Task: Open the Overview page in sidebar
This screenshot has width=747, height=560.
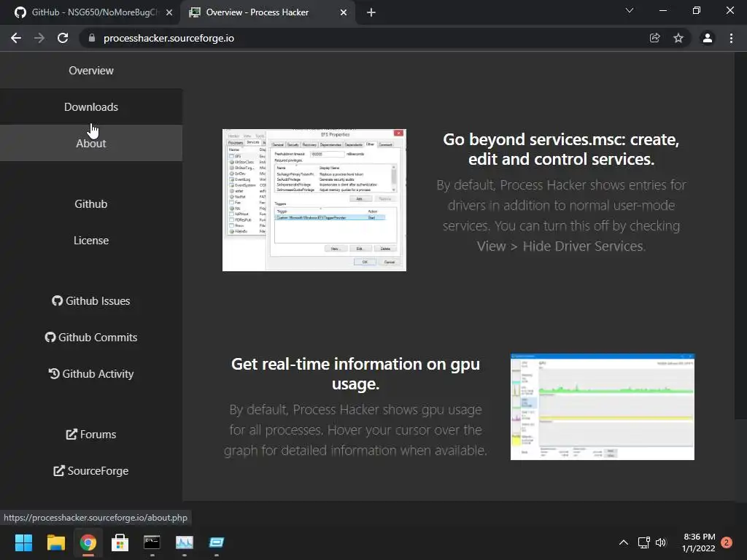Action: click(x=91, y=71)
